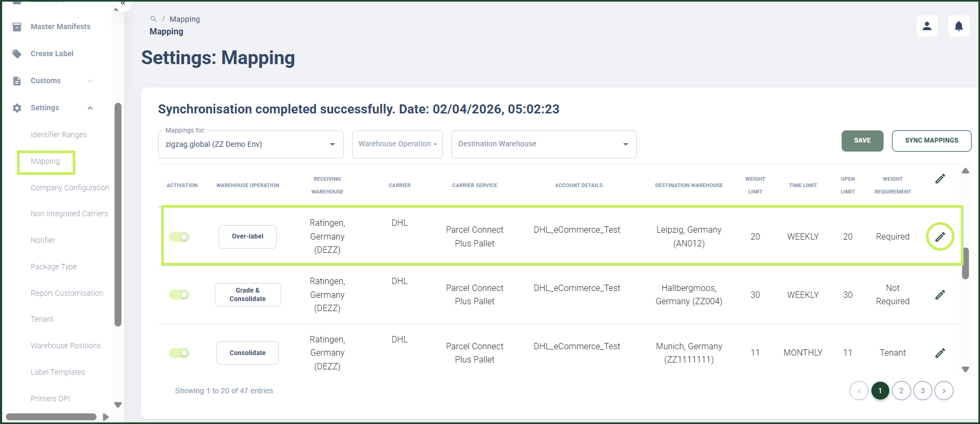The height and width of the screenshot is (424, 980).
Task: Select current pagination page 1
Action: pos(880,391)
